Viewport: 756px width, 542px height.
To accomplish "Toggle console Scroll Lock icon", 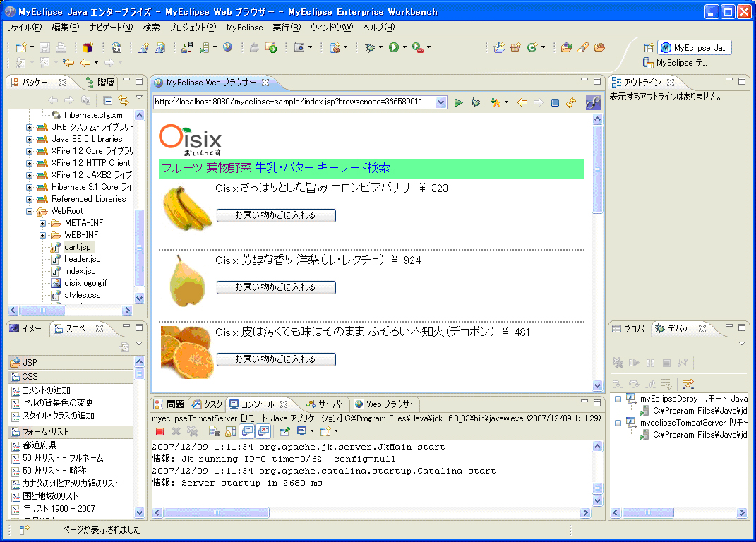I will tap(230, 431).
